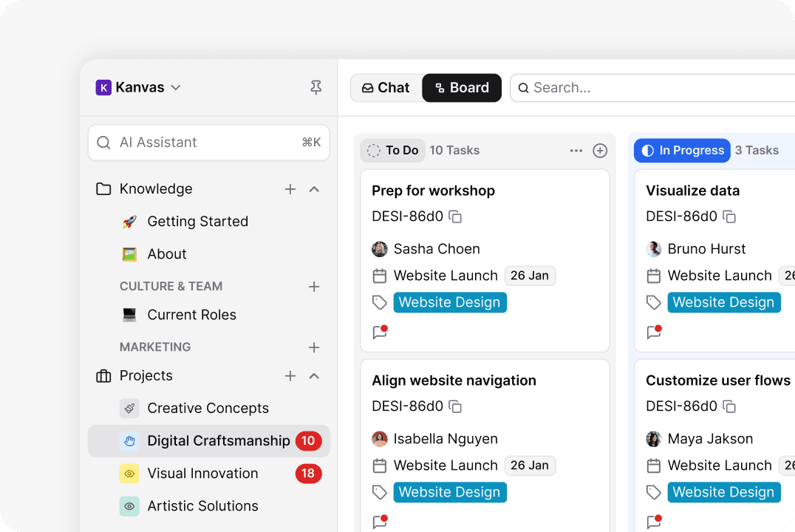795x532 pixels.
Task: Click the tag icon on Customize user flows
Action: pos(654,492)
